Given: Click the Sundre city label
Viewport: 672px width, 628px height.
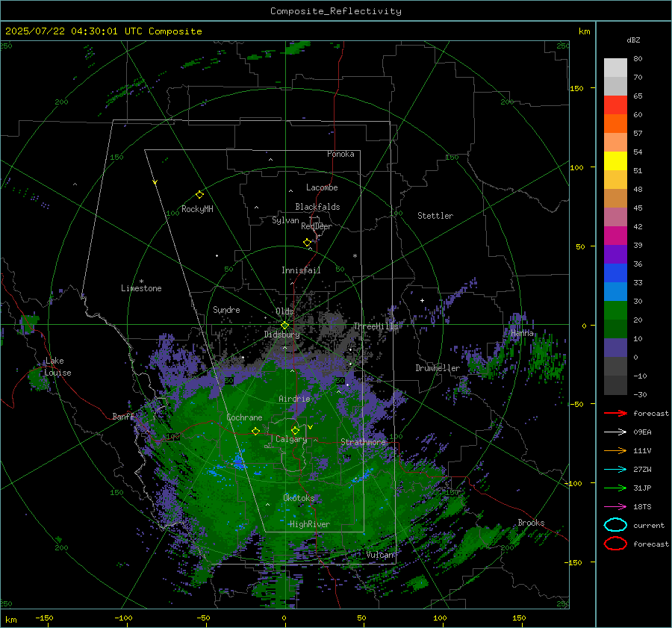Looking at the screenshot, I should coord(226,310).
